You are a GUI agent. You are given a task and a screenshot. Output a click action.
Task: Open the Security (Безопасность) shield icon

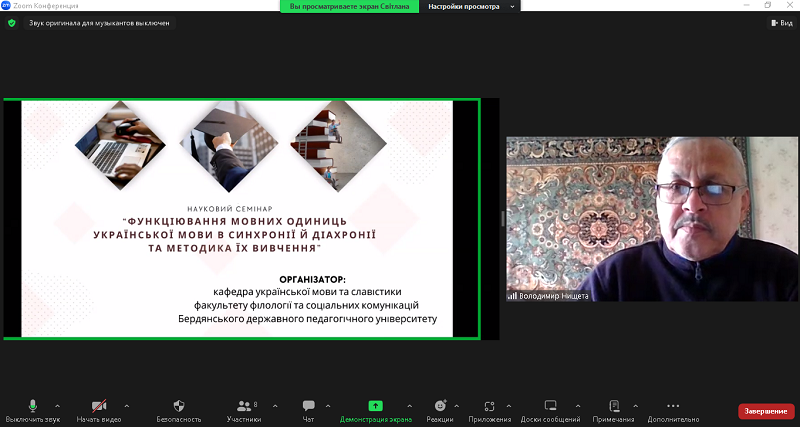pos(179,406)
